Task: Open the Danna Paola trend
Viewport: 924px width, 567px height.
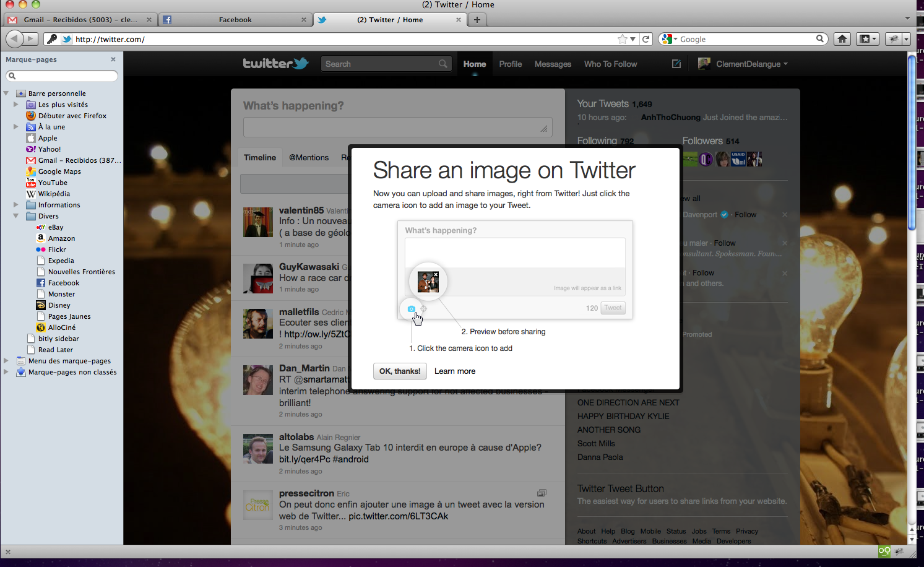Action: [x=600, y=457]
